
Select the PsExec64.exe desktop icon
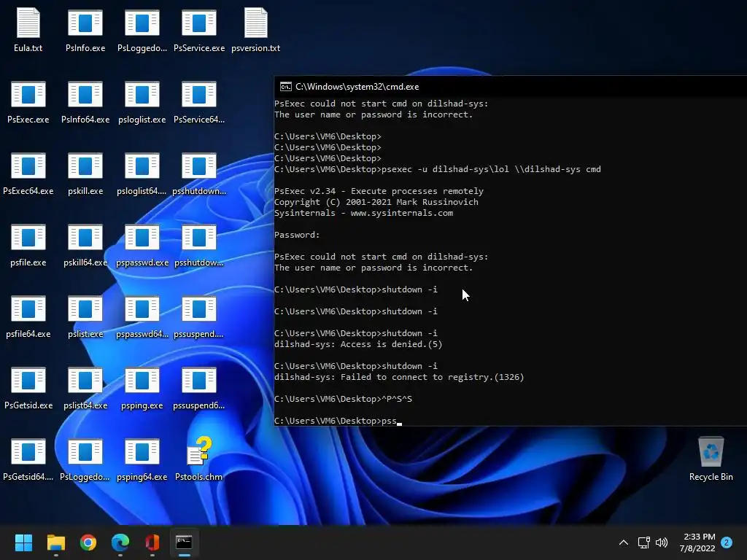[x=28, y=173]
